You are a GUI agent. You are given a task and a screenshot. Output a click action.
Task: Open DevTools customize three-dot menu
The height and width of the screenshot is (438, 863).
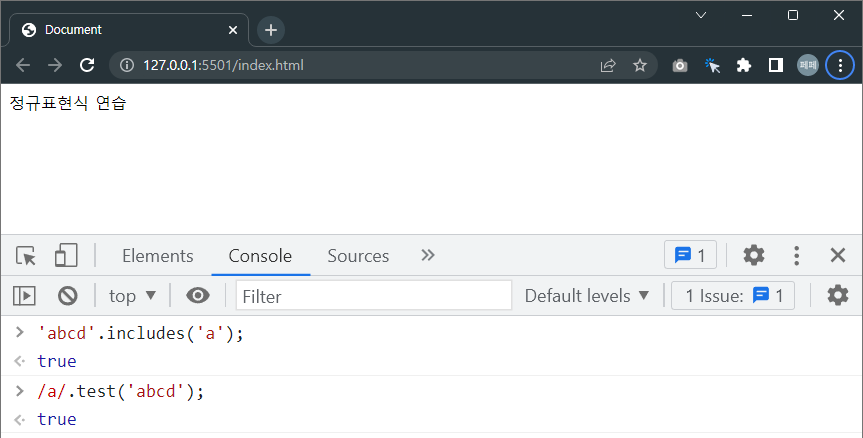(x=796, y=256)
